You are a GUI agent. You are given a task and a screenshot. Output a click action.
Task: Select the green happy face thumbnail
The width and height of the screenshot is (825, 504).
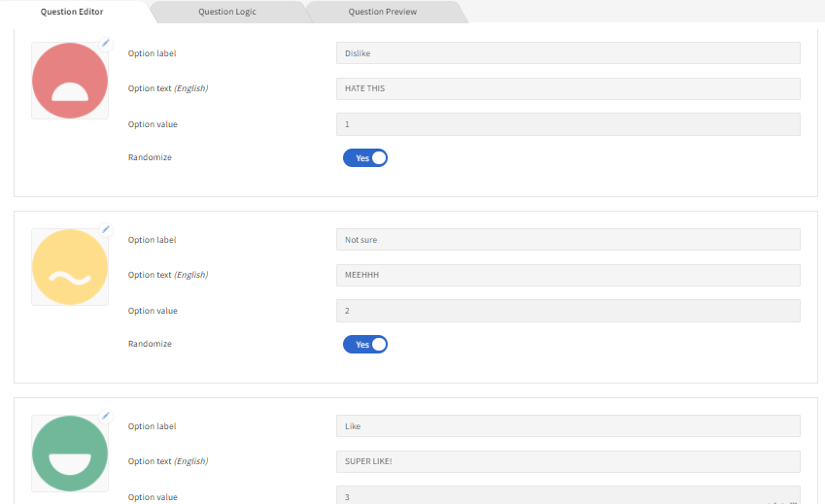(x=70, y=454)
